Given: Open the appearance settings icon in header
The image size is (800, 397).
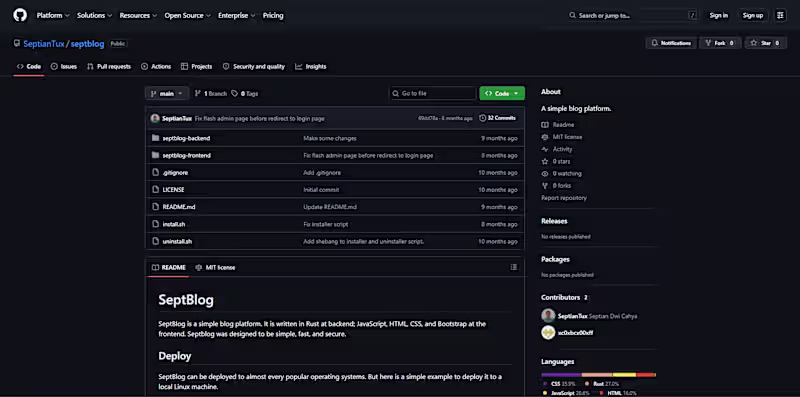Looking at the screenshot, I should click(780, 16).
